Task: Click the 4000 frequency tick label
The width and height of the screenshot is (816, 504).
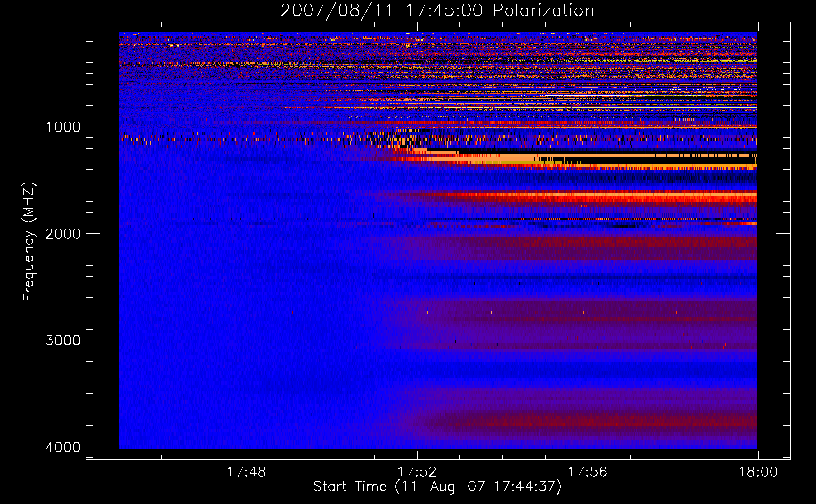Action: click(x=63, y=447)
